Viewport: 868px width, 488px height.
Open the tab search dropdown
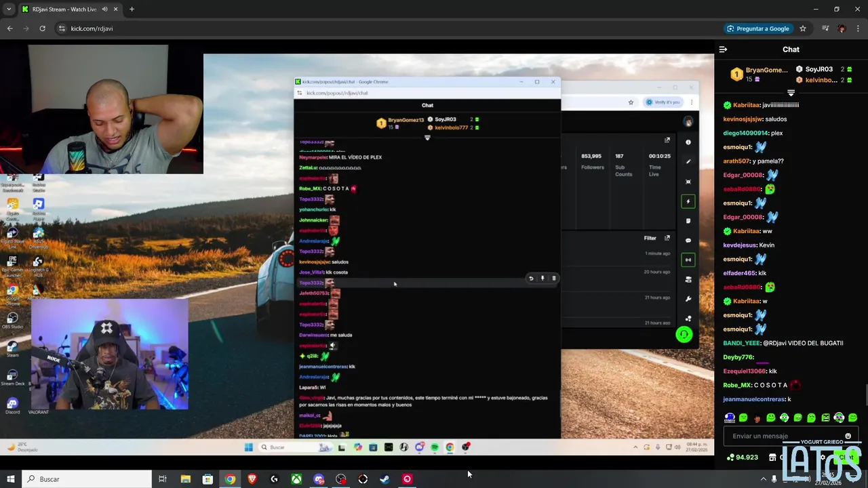click(9, 9)
